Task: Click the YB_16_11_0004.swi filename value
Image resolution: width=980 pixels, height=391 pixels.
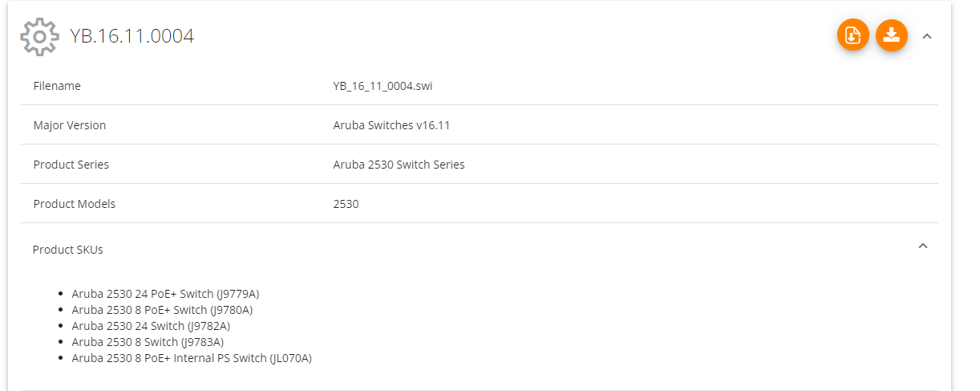Action: coord(383,86)
